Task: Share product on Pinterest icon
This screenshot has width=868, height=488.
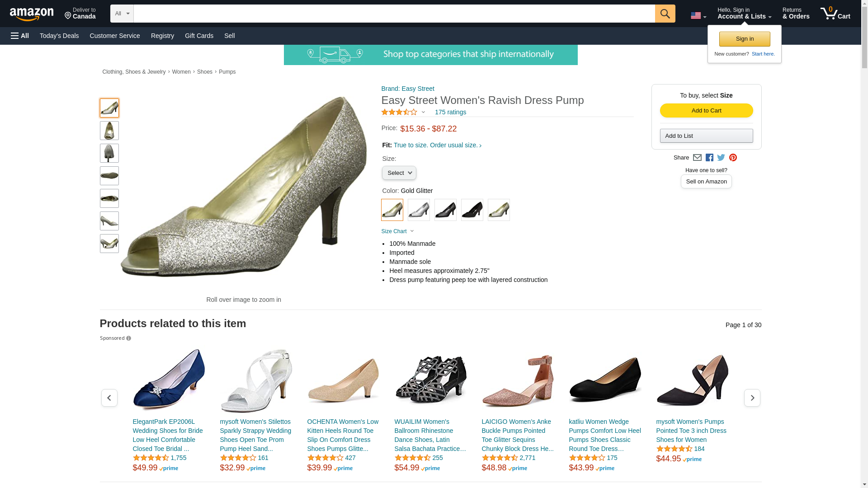Action: pyautogui.click(x=733, y=158)
